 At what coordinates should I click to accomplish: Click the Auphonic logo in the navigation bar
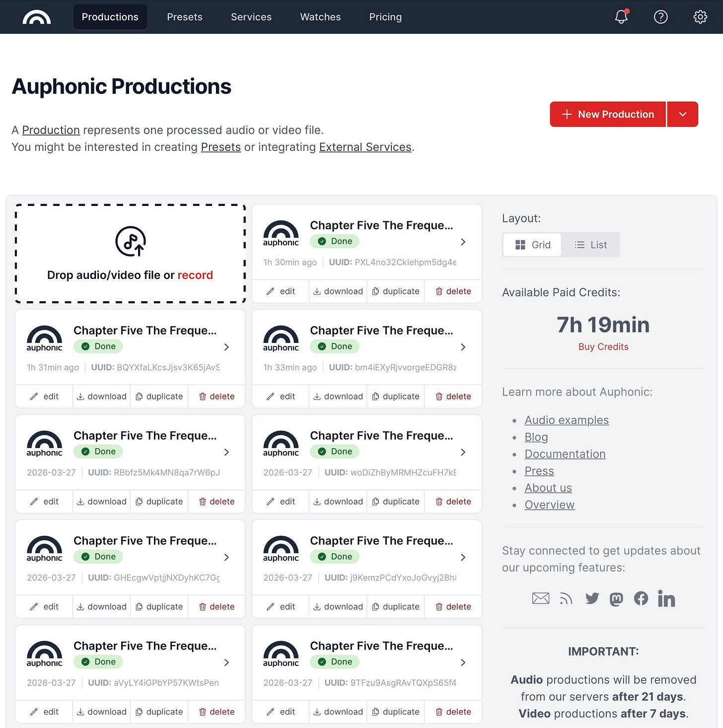[37, 17]
